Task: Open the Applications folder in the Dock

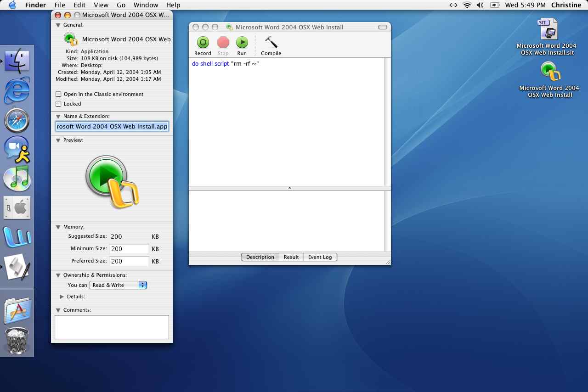Action: [x=17, y=309]
